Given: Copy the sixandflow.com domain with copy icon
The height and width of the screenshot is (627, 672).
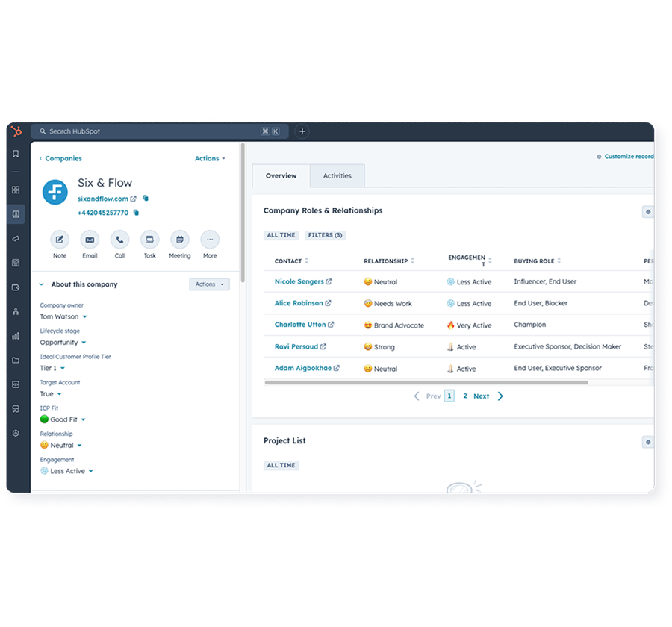Looking at the screenshot, I should [146, 198].
